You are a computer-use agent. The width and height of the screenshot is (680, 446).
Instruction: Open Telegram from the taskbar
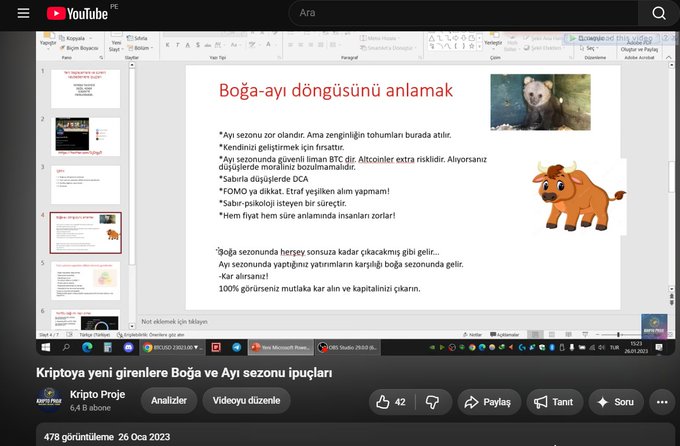coord(236,347)
